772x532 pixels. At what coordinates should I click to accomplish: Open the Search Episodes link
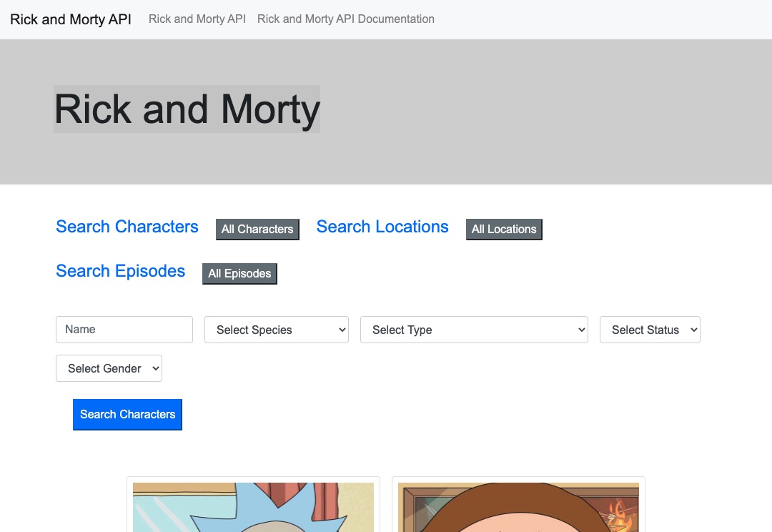tap(120, 271)
